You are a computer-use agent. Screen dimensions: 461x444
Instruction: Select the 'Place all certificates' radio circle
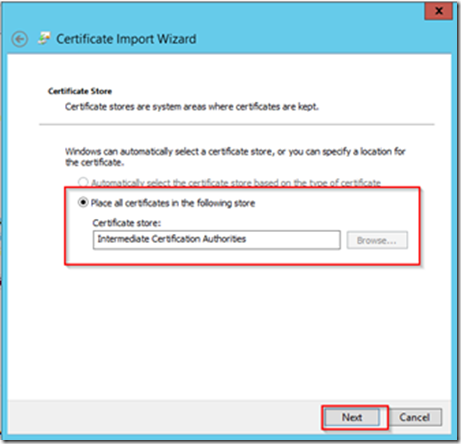(x=83, y=202)
